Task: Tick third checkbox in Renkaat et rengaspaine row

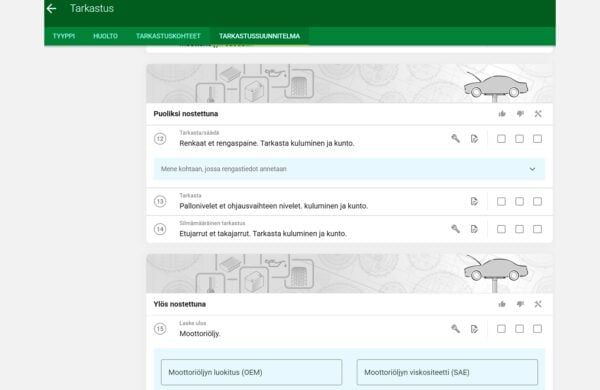Action: pos(537,139)
